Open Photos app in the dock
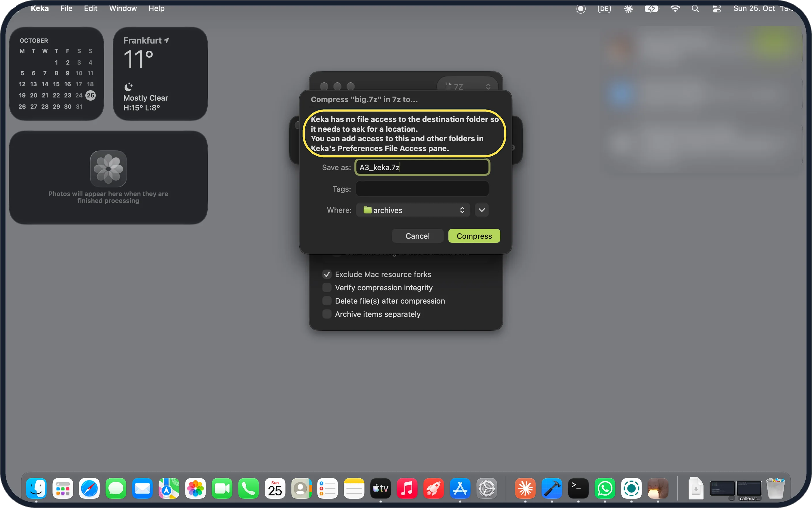This screenshot has width=812, height=508. pyautogui.click(x=196, y=488)
